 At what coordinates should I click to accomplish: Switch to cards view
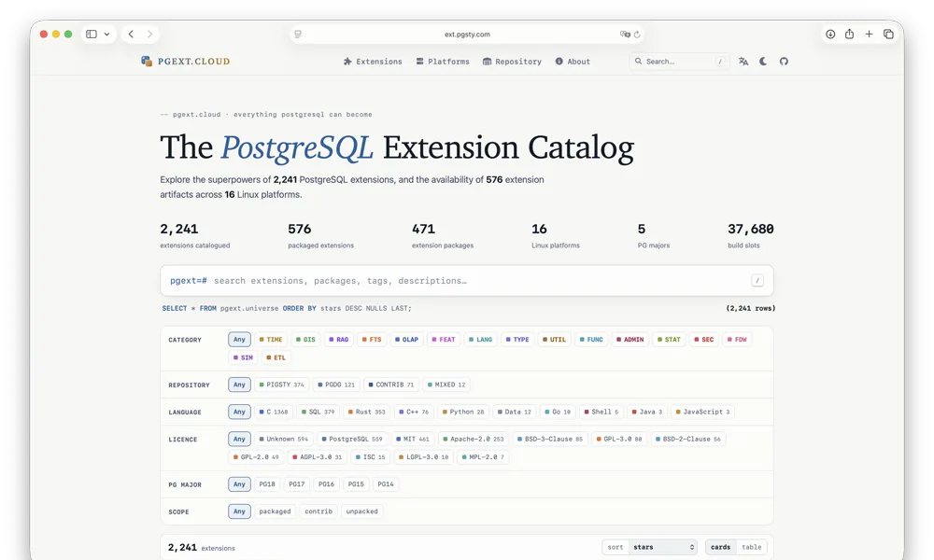point(720,547)
